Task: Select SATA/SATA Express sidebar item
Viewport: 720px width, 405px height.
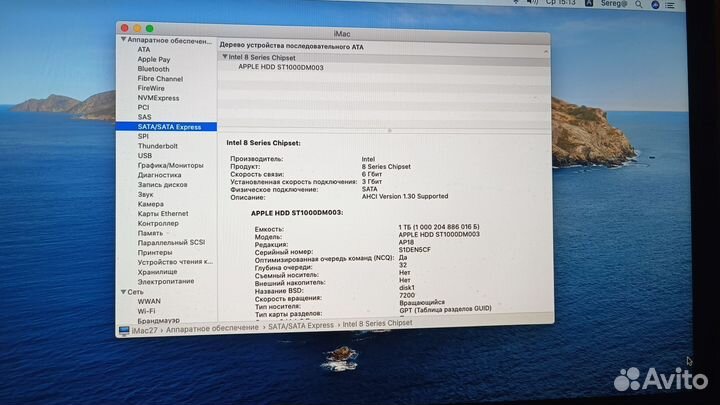Action: pos(166,127)
